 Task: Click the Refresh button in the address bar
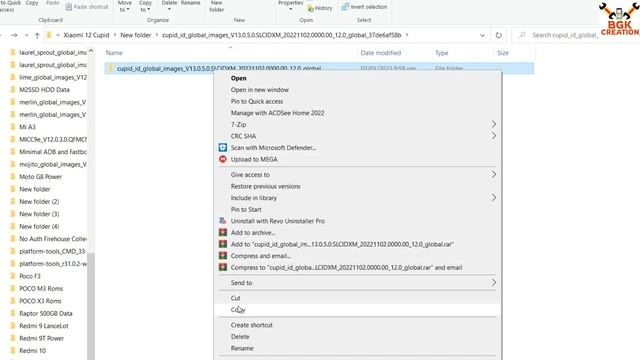pyautogui.click(x=498, y=35)
